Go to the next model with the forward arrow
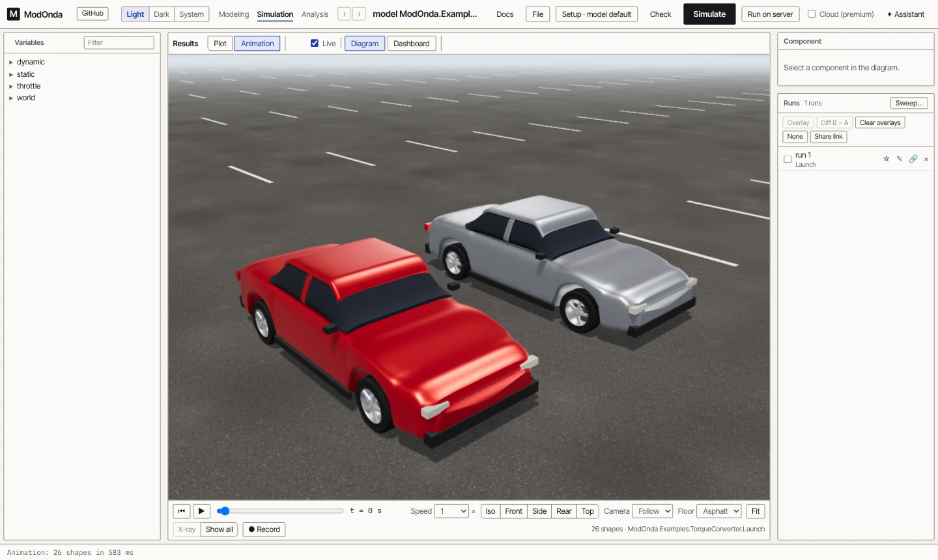938x560 pixels. pos(359,14)
